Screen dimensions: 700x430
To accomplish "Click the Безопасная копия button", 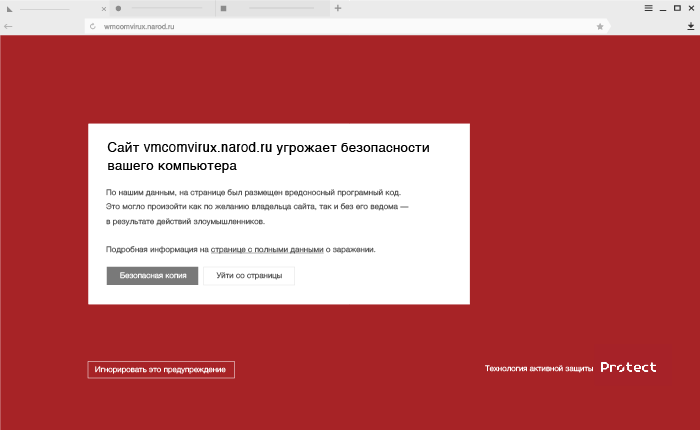I will tap(152, 276).
